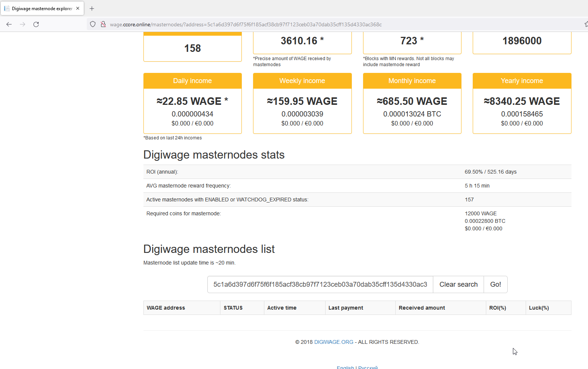Click the AVG masternode reward frequency label
The height and width of the screenshot is (369, 588).
coord(188,186)
